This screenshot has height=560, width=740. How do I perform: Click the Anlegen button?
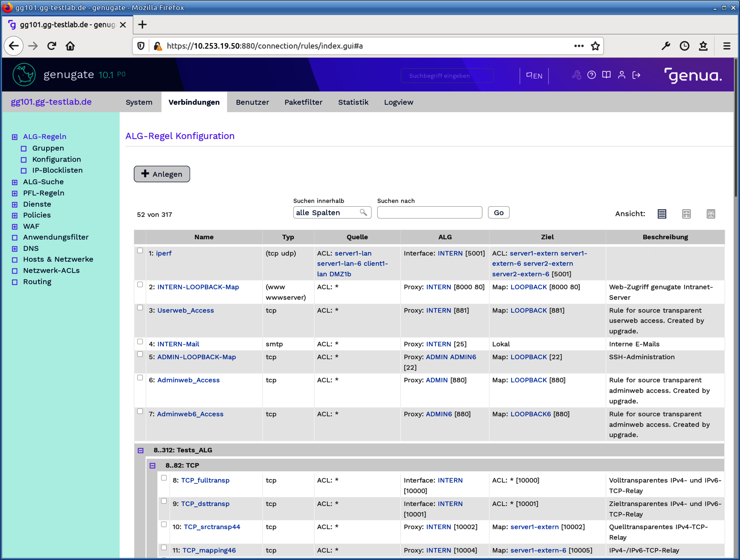[162, 174]
